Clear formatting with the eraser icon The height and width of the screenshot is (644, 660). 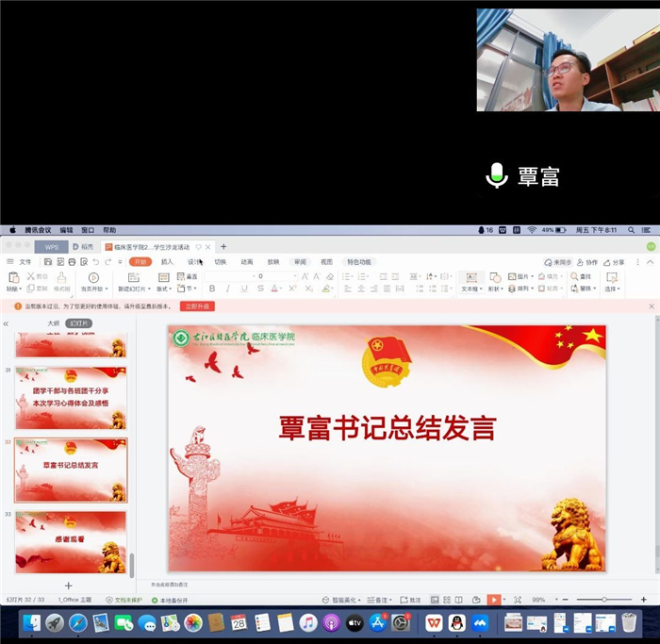[x=330, y=276]
